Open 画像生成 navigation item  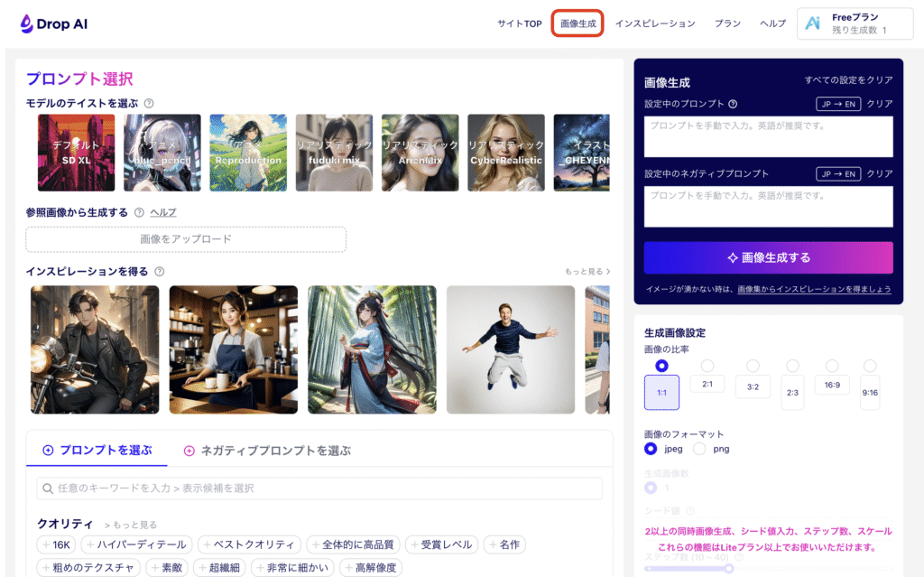point(577,23)
